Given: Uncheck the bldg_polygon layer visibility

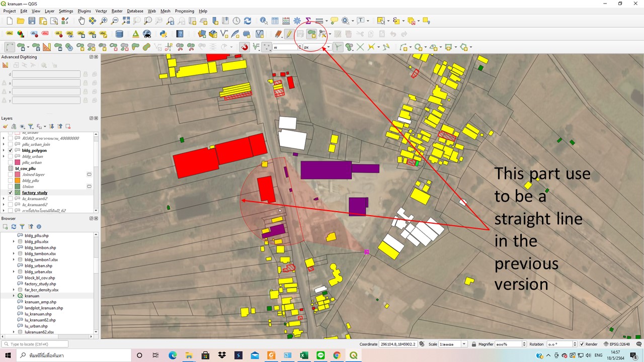Looking at the screenshot, I should 10,150.
